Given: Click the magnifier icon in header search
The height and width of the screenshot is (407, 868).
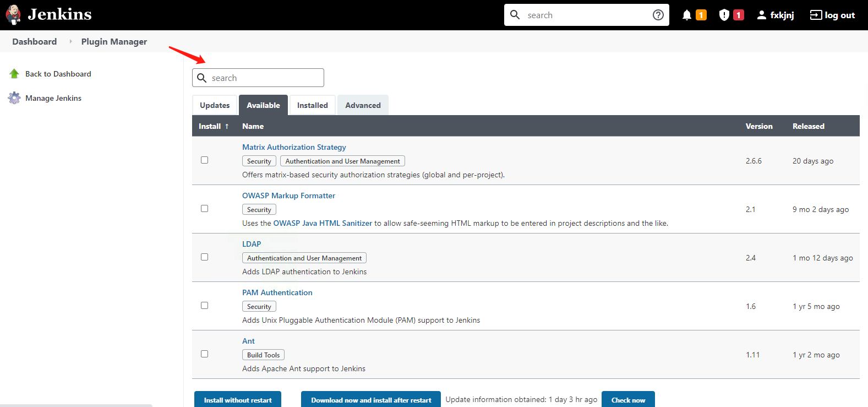Looking at the screenshot, I should 515,15.
